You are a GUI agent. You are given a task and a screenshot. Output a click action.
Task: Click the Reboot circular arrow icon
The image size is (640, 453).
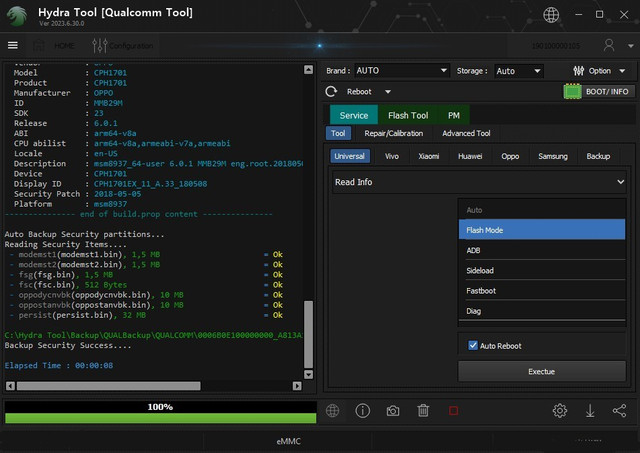click(x=331, y=91)
